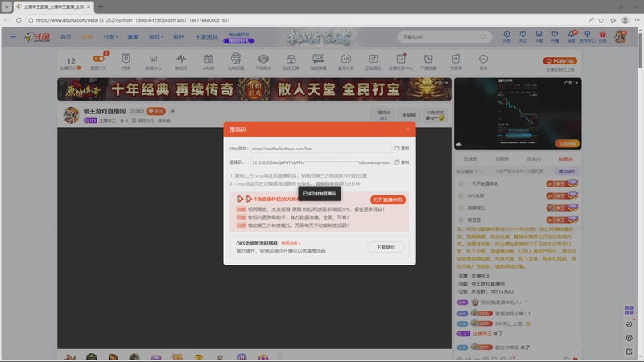This screenshot has width=644, height=362.
Task: Open the 任务 gift box icon
Action: (602, 36)
